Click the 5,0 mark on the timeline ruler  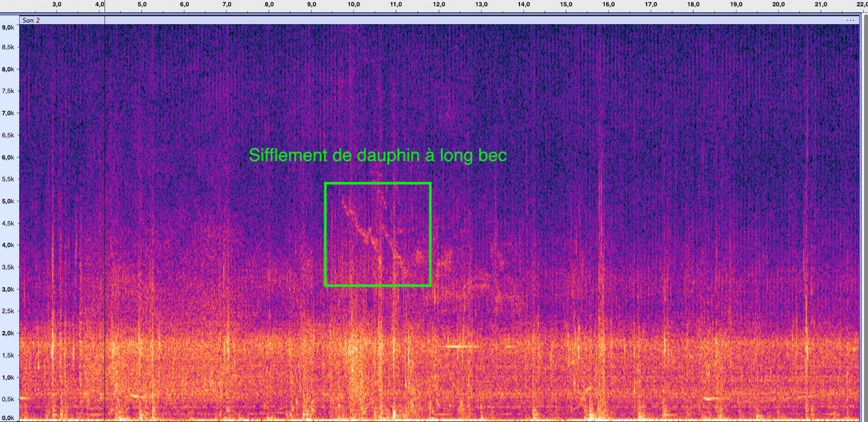pos(142,5)
